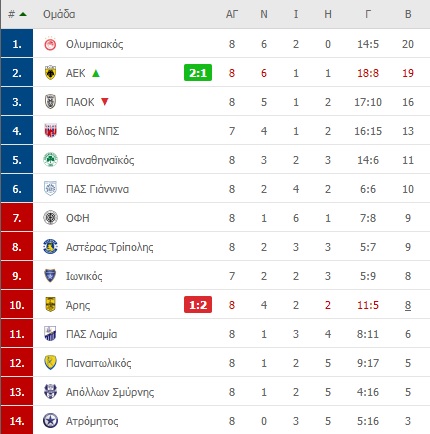The width and height of the screenshot is (430, 434).
Task: Open the red 1:2 live score badge
Action: [x=198, y=305]
